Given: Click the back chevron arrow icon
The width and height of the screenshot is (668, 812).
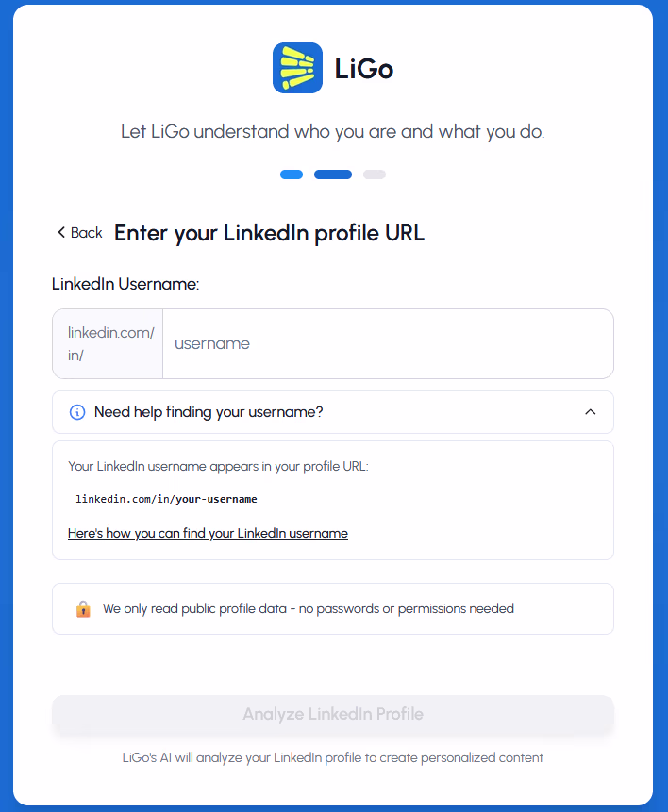Looking at the screenshot, I should (x=60, y=231).
